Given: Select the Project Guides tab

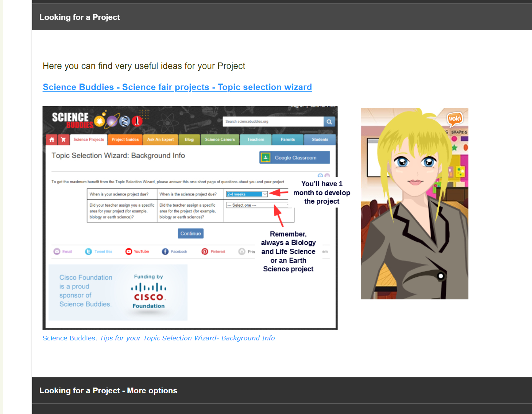Looking at the screenshot, I should [125, 140].
